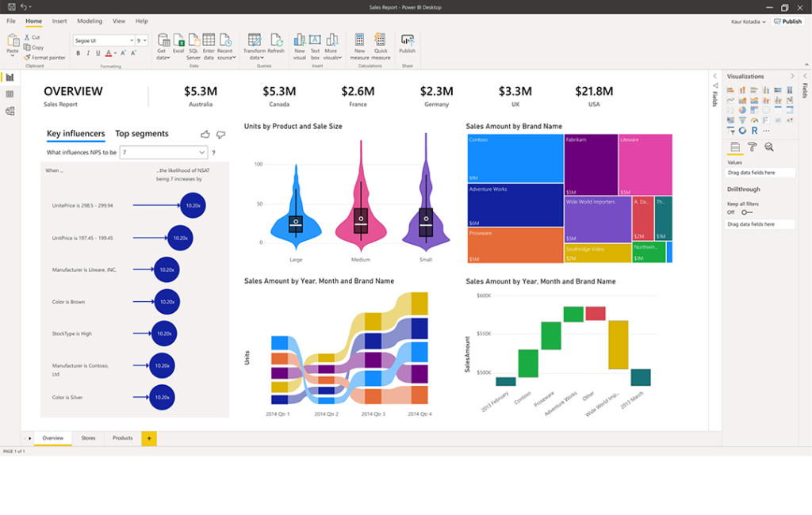Click the Publish icon in Share group
Viewport: 812px width, 515px height.
(408, 40)
